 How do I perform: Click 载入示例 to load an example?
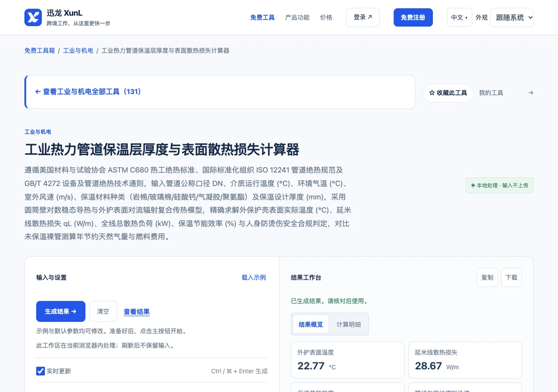pos(254,277)
